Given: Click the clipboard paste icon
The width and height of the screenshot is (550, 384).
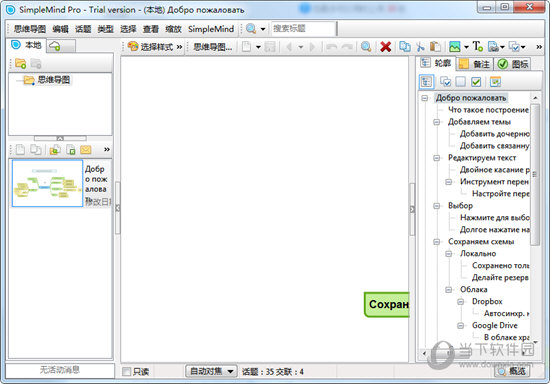Looking at the screenshot, I should tap(435, 46).
